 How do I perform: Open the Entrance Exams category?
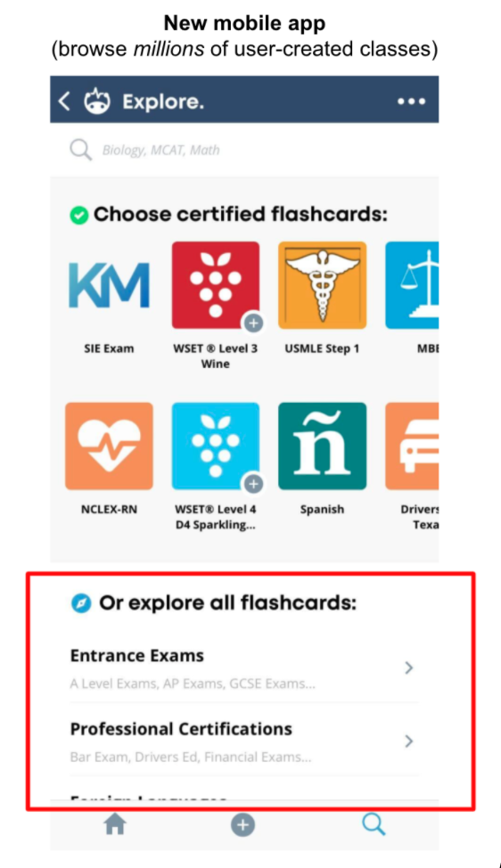(244, 668)
